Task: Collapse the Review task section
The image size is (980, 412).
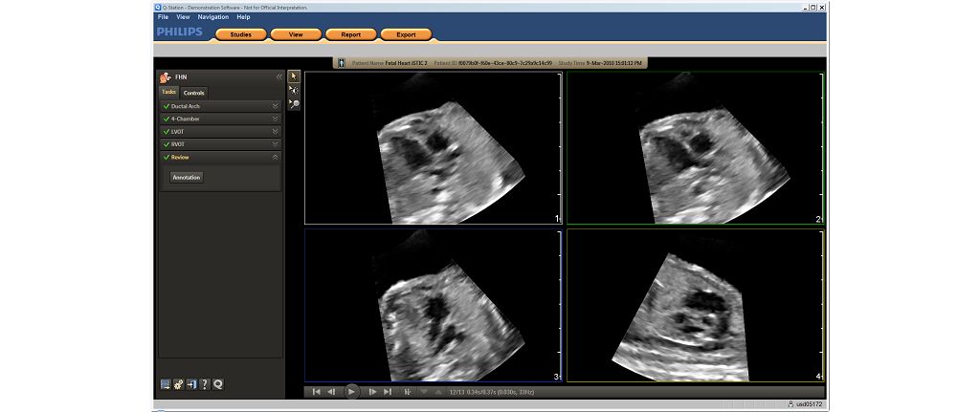Action: click(x=275, y=158)
